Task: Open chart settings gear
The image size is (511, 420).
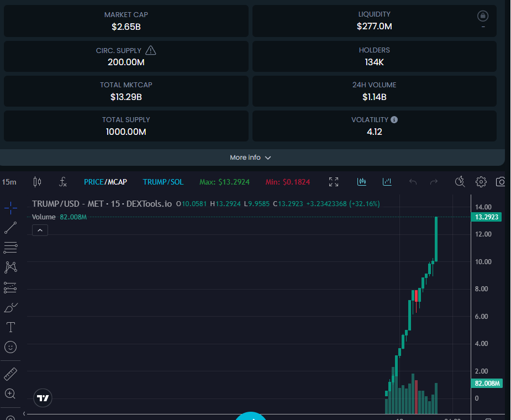Action: coord(481,182)
